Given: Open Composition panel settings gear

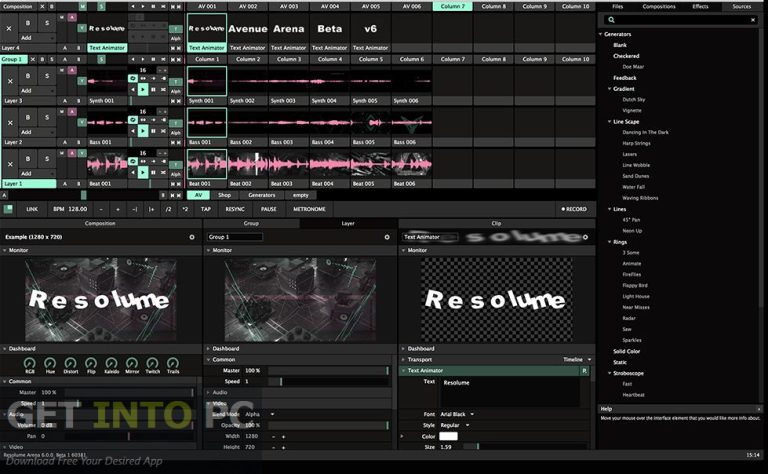Looking at the screenshot, I should pyautogui.click(x=192, y=237).
